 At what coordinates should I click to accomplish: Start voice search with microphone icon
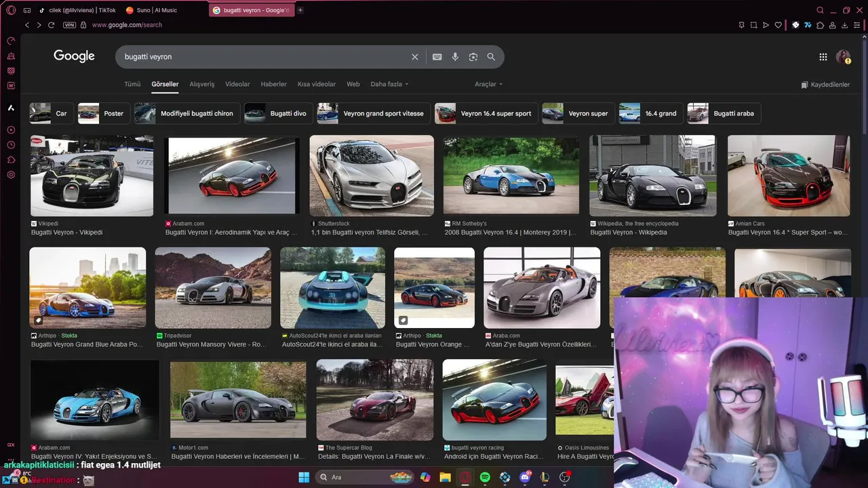(x=455, y=57)
